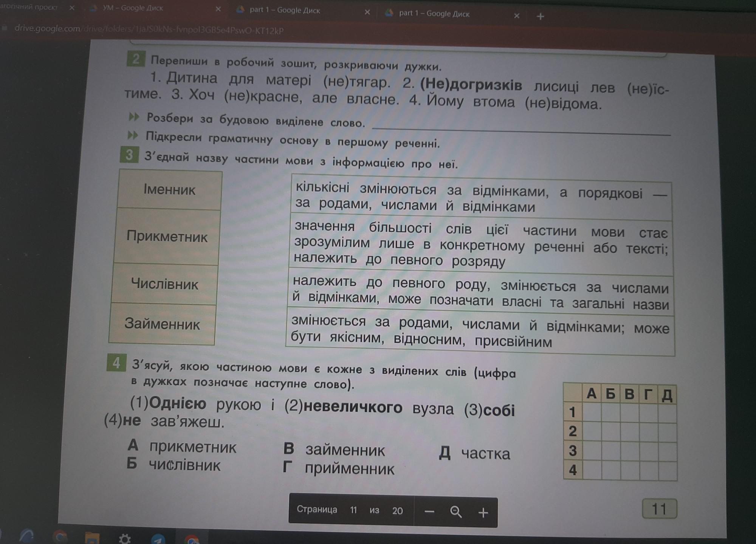Click the feather-shaped taskbar icon

tap(26, 537)
